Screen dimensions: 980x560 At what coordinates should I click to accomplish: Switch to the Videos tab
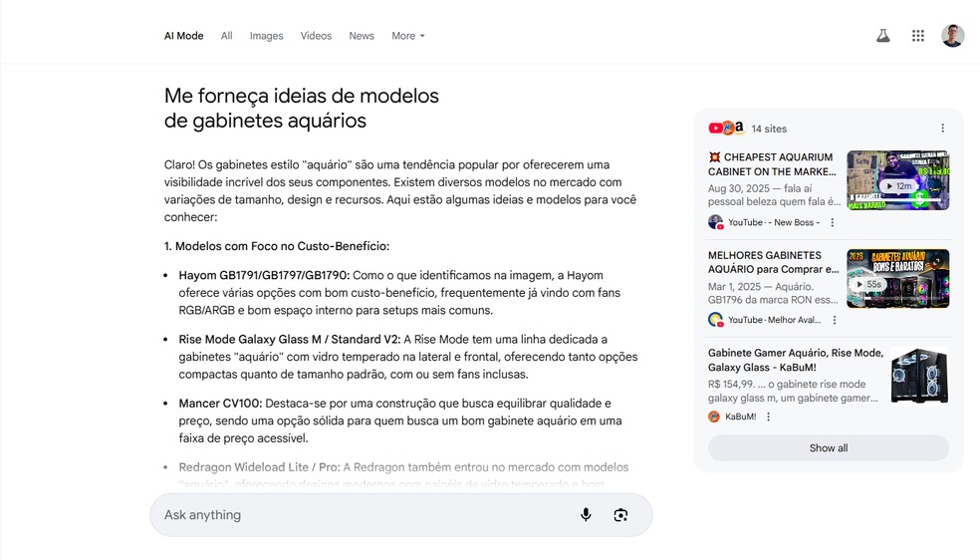(316, 36)
